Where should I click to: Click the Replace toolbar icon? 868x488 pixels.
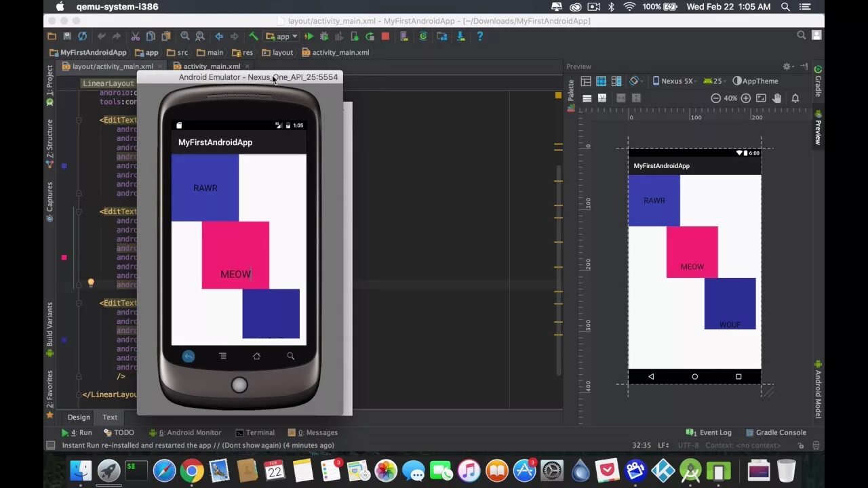(x=200, y=37)
